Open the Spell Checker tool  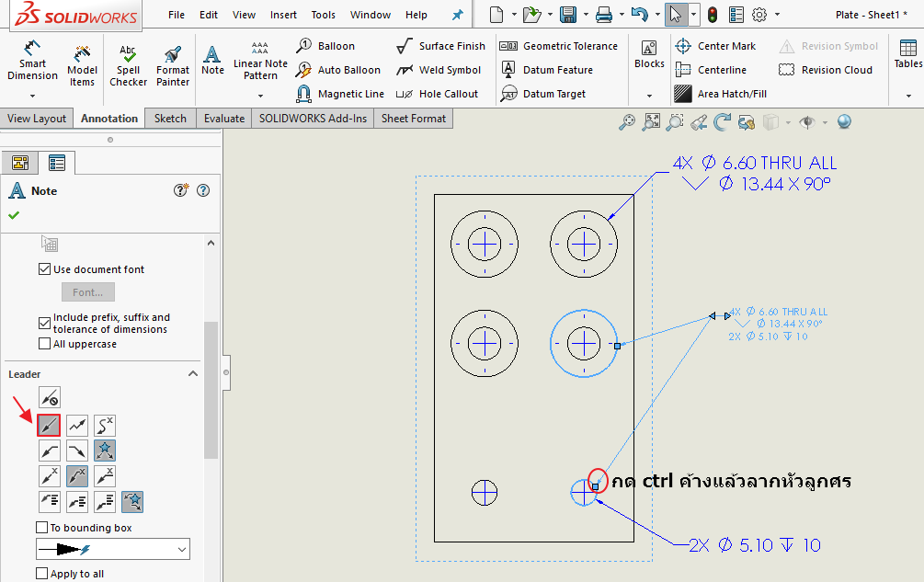click(x=128, y=64)
